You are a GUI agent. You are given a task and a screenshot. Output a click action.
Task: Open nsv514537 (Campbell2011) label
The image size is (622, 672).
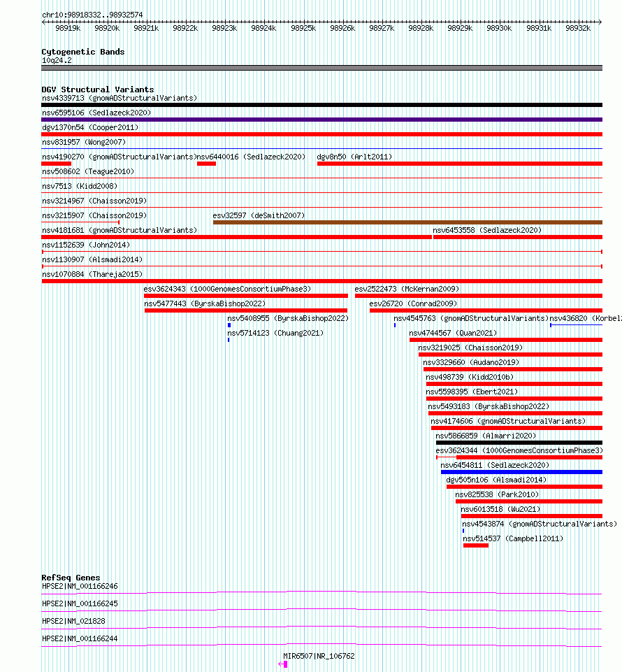click(513, 538)
